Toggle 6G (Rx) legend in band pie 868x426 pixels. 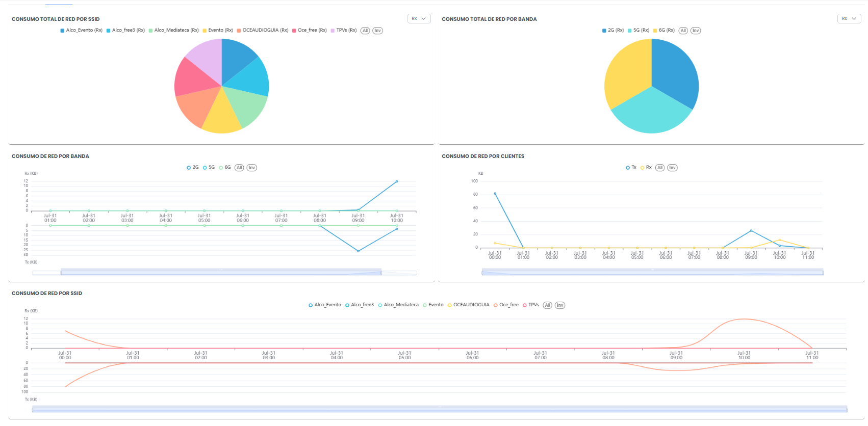[663, 31]
